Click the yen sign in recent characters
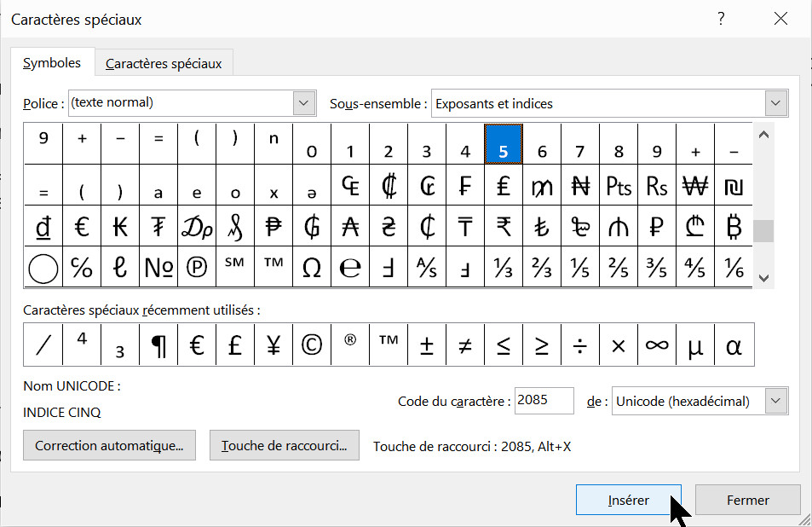The width and height of the screenshot is (812, 527). (274, 345)
